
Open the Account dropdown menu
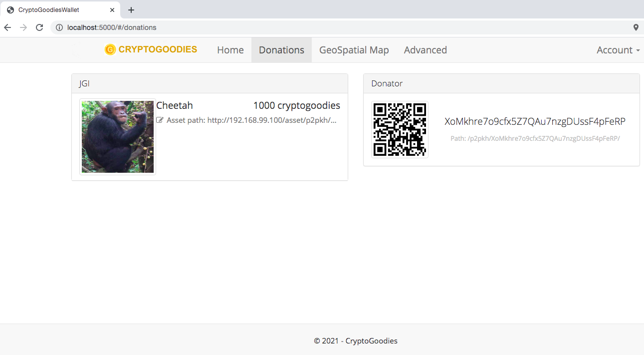click(x=618, y=50)
